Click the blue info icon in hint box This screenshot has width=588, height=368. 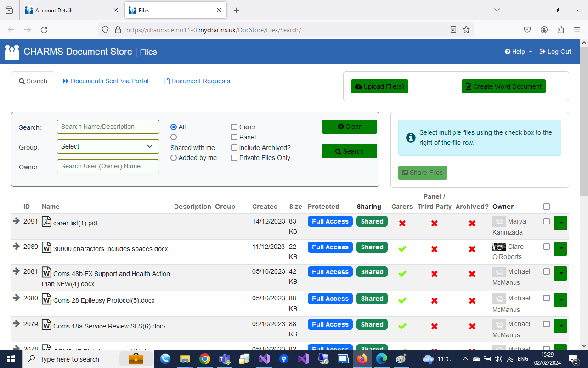[411, 138]
